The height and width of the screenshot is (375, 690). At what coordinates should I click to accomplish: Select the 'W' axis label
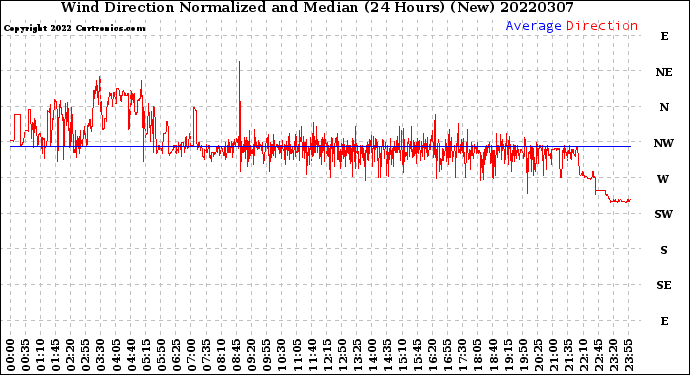point(663,179)
